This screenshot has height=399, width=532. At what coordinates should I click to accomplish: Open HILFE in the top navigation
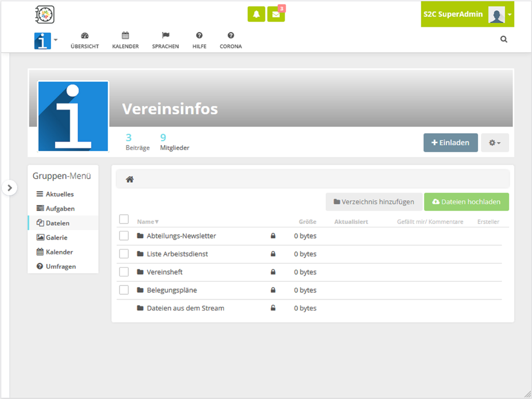coord(199,40)
